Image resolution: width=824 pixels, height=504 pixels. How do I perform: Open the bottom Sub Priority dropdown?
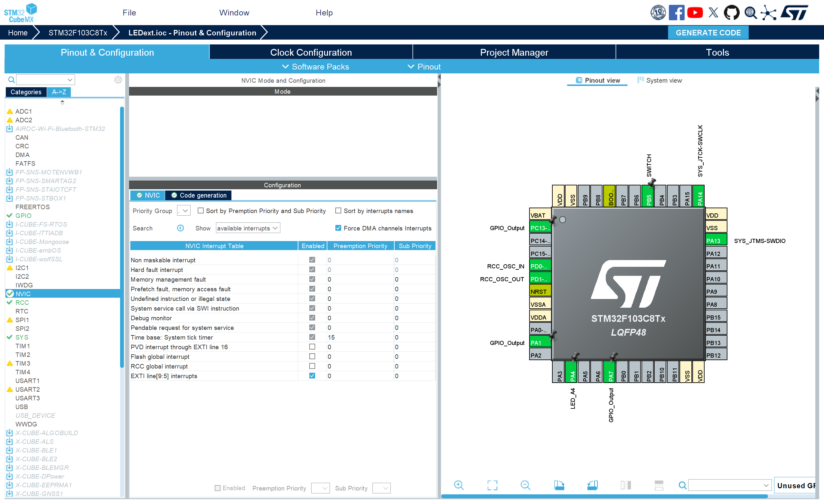point(381,488)
